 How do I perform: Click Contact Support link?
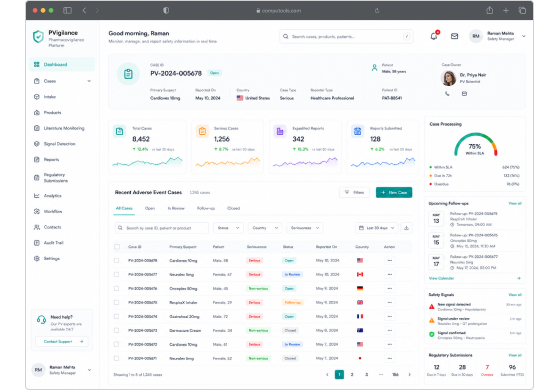61,341
